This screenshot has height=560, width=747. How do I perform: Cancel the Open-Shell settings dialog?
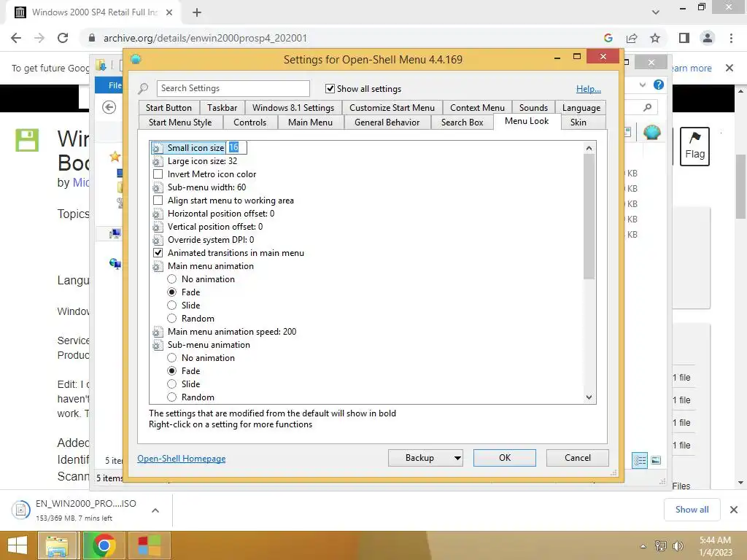pyautogui.click(x=578, y=458)
